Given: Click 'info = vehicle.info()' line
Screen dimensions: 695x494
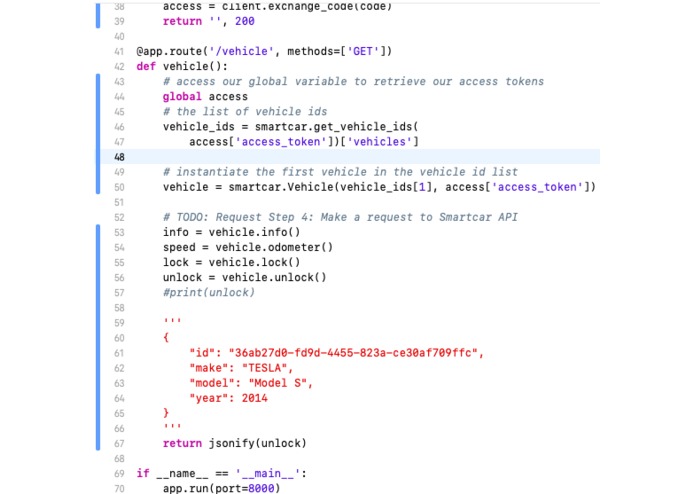Looking at the screenshot, I should 231,232.
